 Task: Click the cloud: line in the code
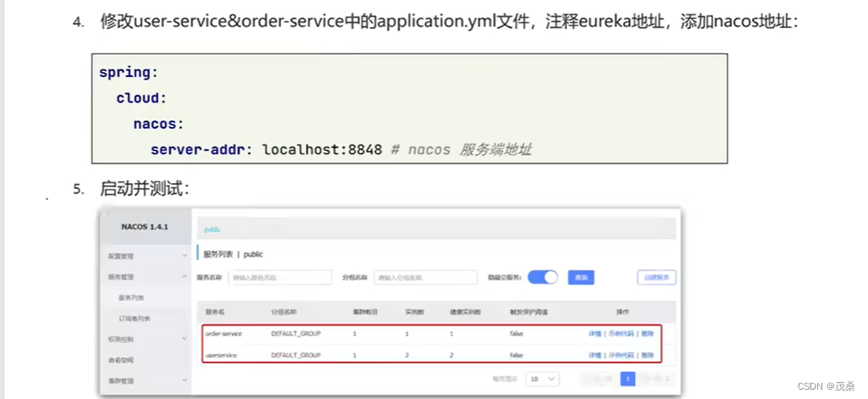coord(141,98)
